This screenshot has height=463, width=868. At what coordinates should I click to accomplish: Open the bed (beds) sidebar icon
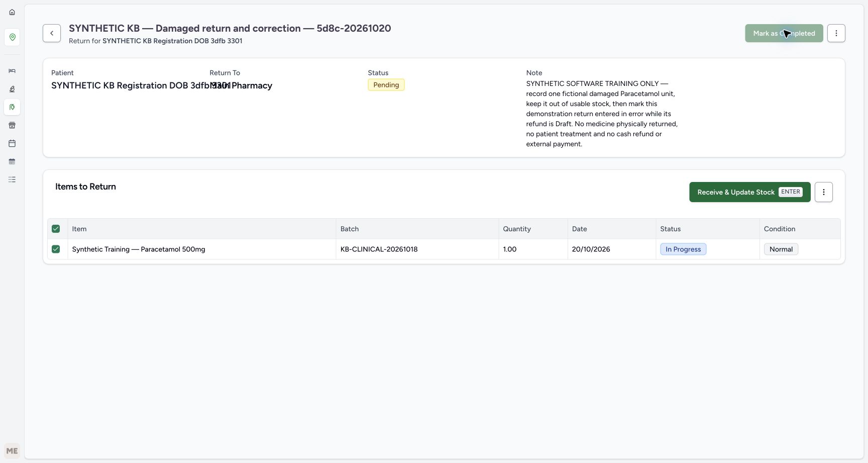coord(12,71)
